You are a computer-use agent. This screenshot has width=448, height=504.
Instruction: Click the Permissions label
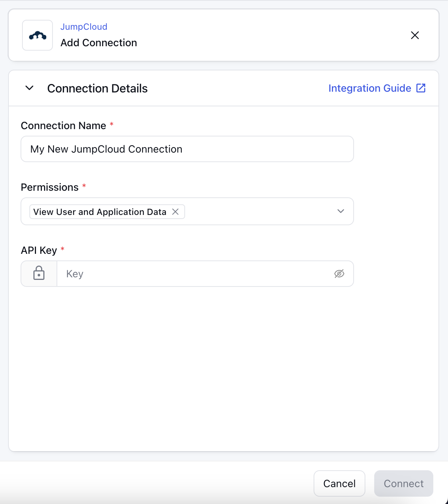point(50,187)
